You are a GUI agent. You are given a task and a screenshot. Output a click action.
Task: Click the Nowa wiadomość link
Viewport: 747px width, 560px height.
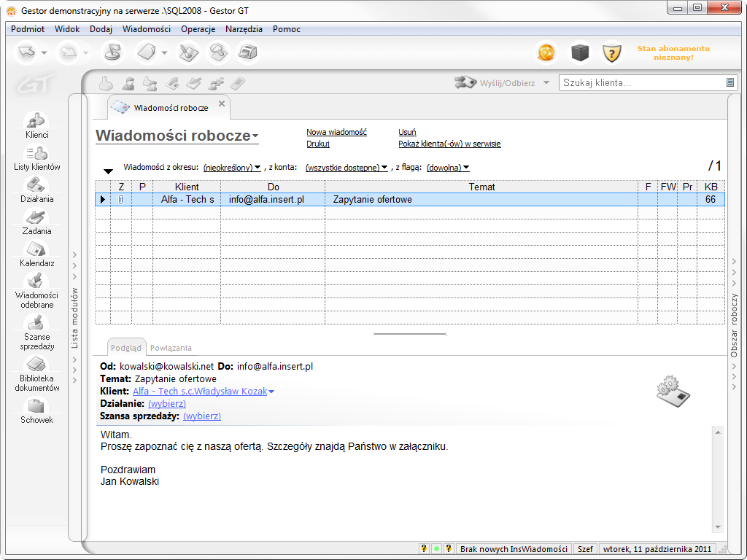click(x=336, y=132)
